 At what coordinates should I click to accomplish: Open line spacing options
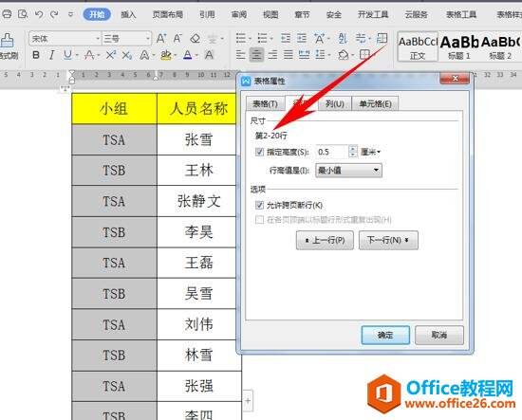(320, 55)
